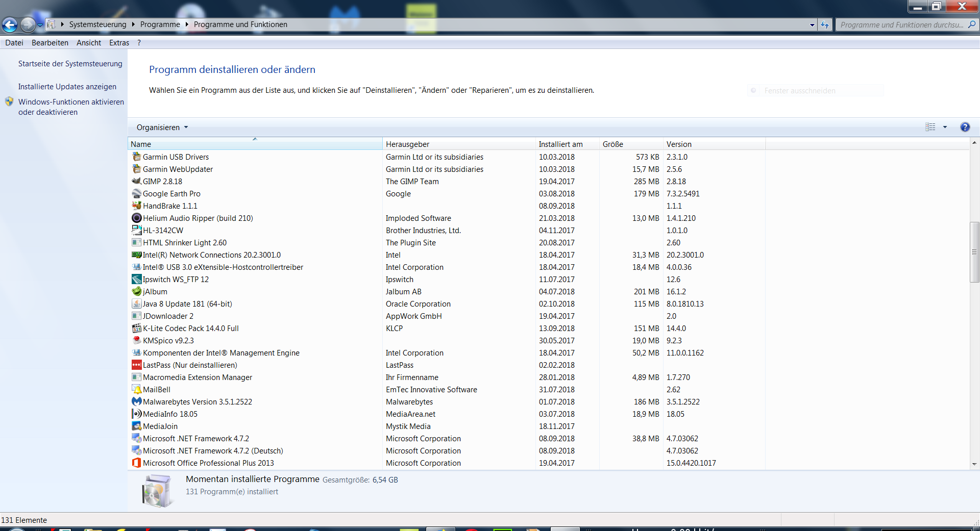Click the Fenster ausschneiden field
This screenshot has width=980, height=531.
pyautogui.click(x=815, y=90)
